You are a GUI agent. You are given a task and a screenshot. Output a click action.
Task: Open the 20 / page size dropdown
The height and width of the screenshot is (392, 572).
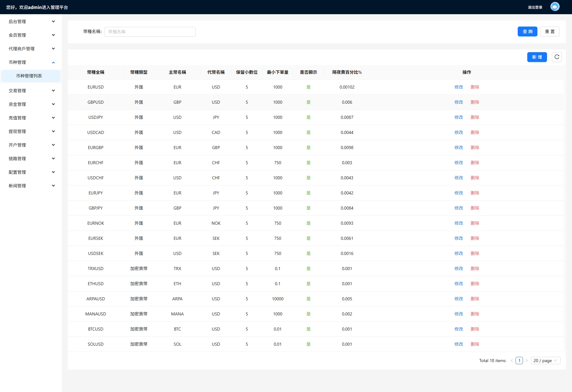[545, 361]
